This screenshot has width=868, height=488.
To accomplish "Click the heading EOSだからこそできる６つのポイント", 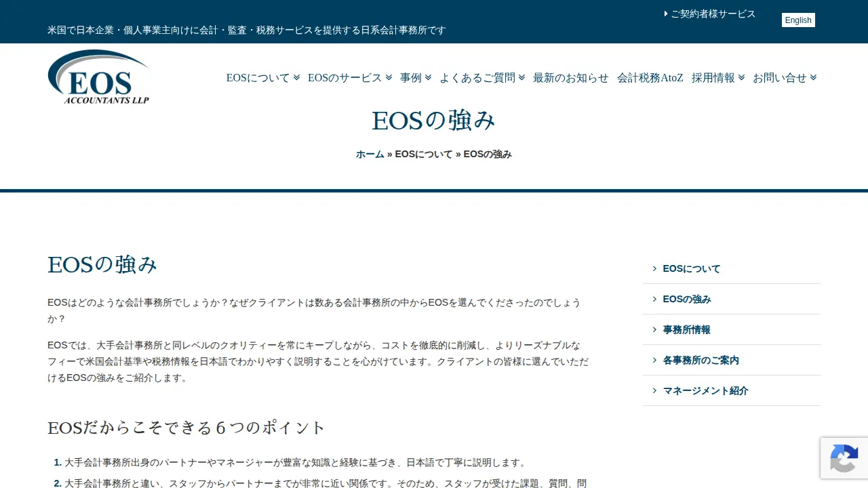I will click(x=187, y=428).
